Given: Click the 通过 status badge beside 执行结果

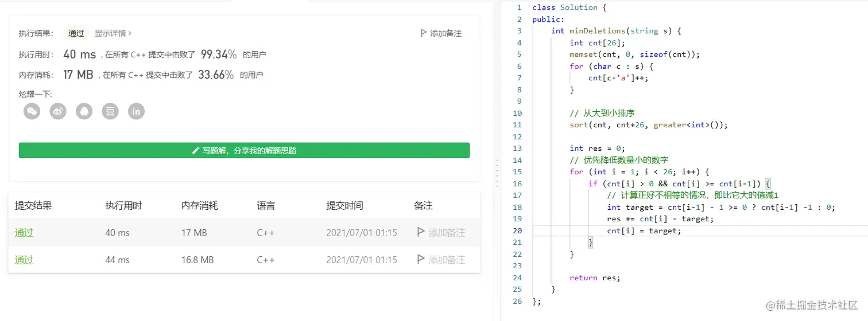Looking at the screenshot, I should (x=76, y=33).
